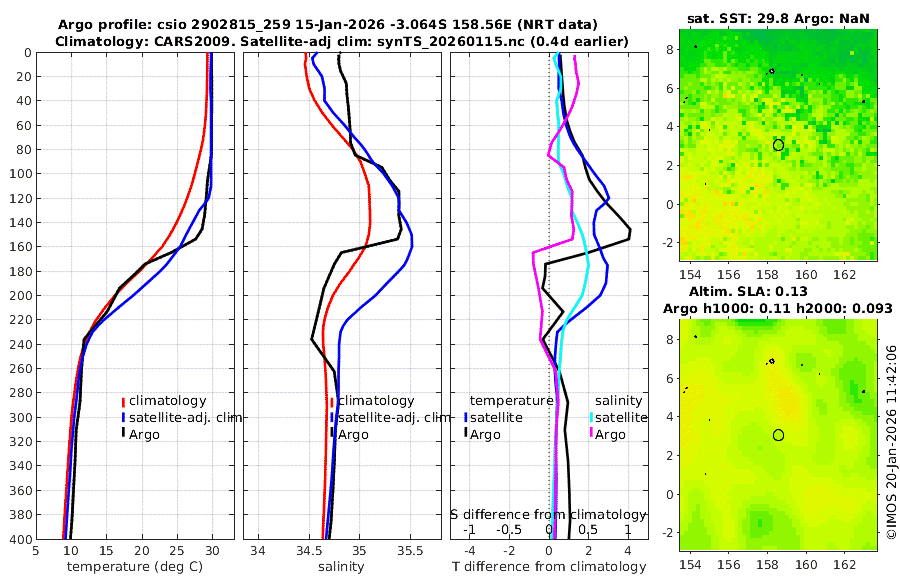The width and height of the screenshot is (900, 580).
Task: Click the Argo profile title text
Action: pos(328,25)
